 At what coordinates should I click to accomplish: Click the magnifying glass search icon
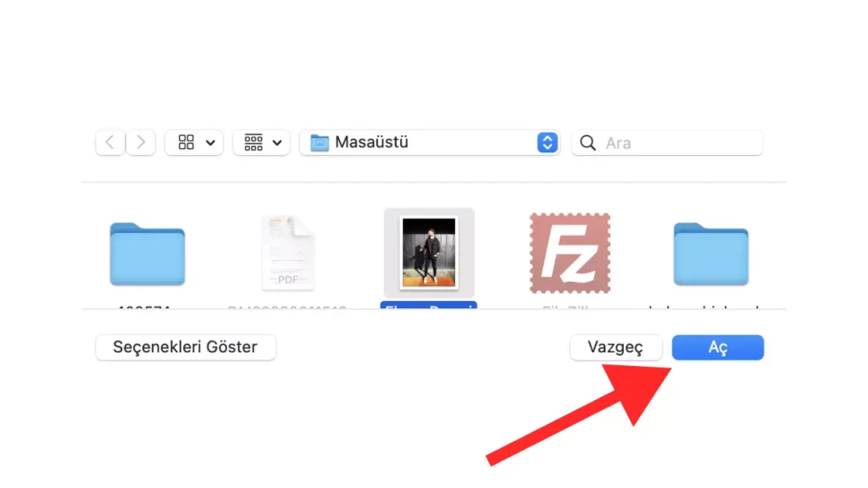[588, 143]
